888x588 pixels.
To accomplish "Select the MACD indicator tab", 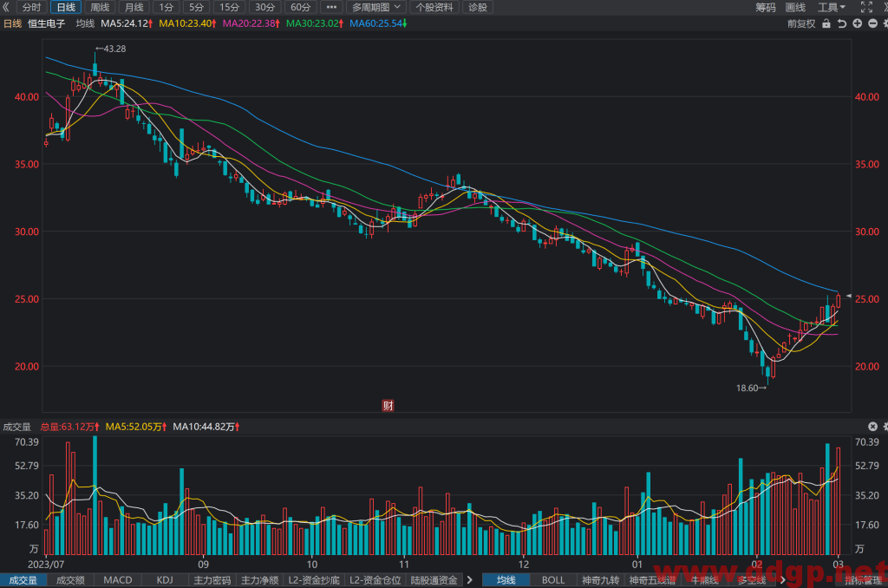I will pyautogui.click(x=117, y=580).
